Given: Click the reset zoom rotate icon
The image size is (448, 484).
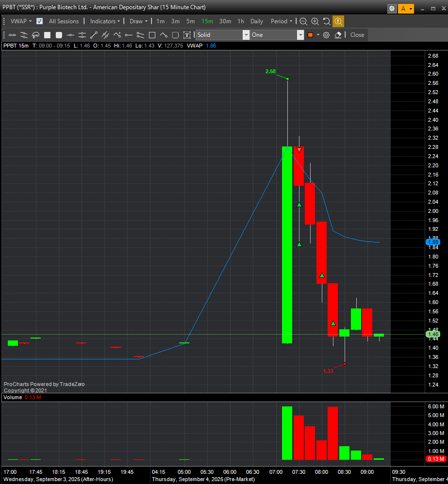Looking at the screenshot, I should [x=327, y=21].
